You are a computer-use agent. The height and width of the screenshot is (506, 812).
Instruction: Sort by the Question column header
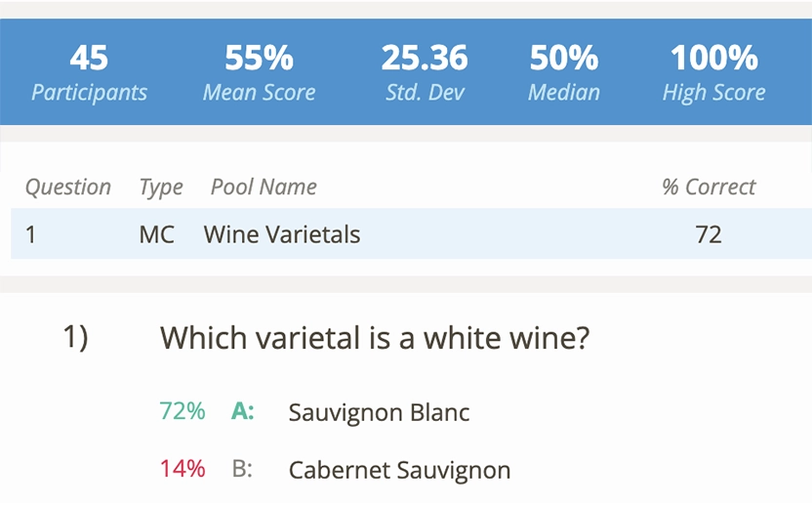click(68, 188)
